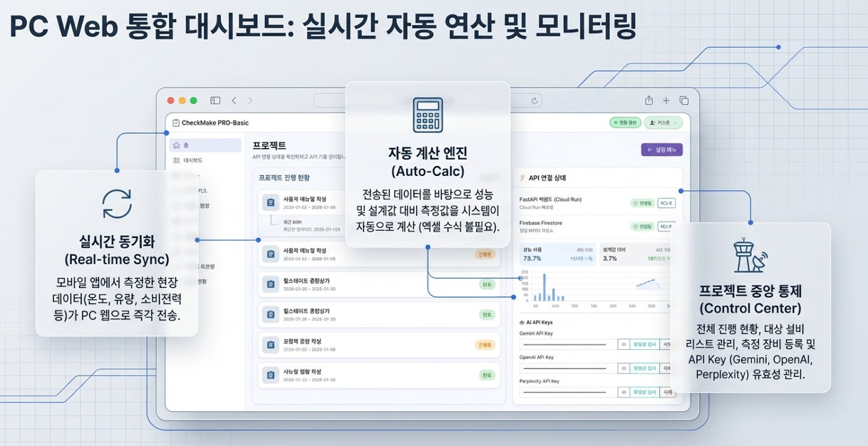Image resolution: width=868 pixels, height=446 pixels.
Task: Click the outlined button in Firebase Firestore row
Action: click(666, 227)
